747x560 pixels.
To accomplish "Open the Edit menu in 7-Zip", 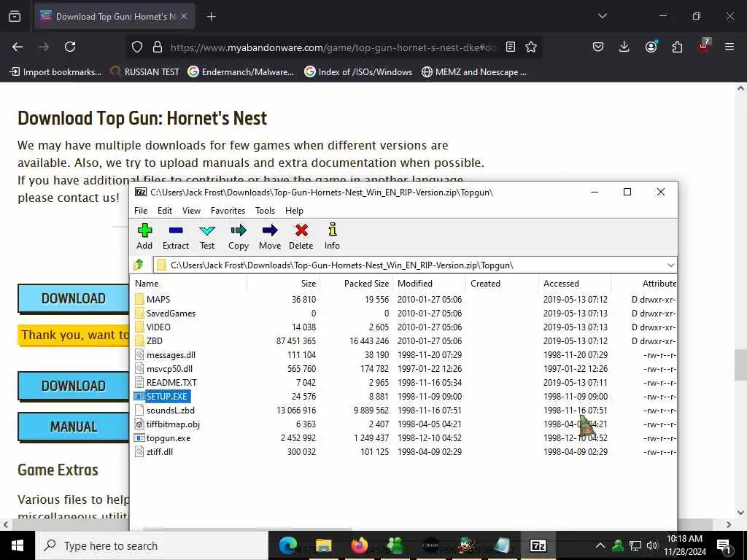I will pyautogui.click(x=165, y=211).
